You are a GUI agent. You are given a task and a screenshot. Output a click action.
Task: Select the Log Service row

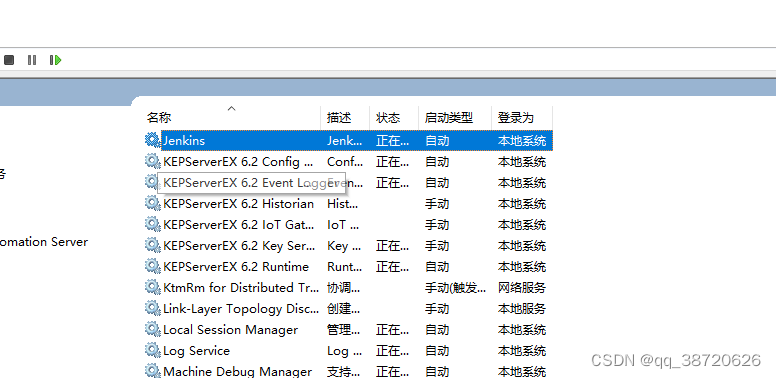[349, 351]
